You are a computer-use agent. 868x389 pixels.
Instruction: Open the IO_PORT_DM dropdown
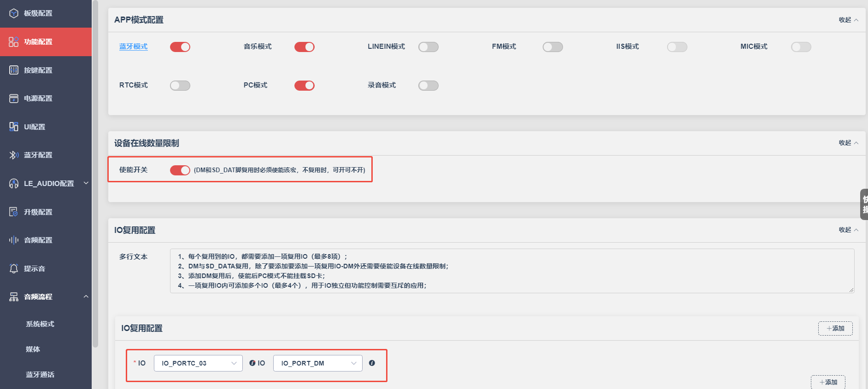pyautogui.click(x=318, y=363)
